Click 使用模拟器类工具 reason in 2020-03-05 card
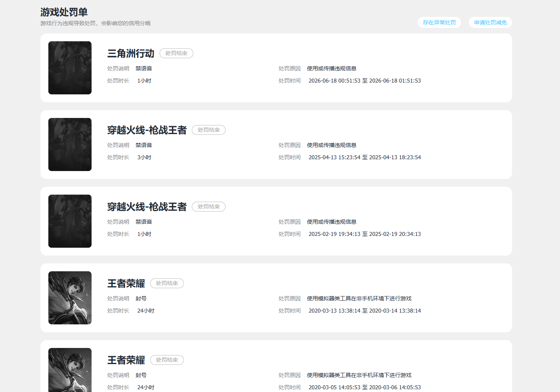560x392 pixels. 359,375
